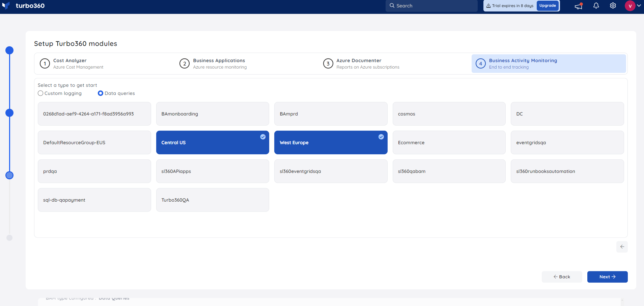Viewport: 644px width, 306px height.
Task: Select the BAmprd card
Action: coord(331,114)
